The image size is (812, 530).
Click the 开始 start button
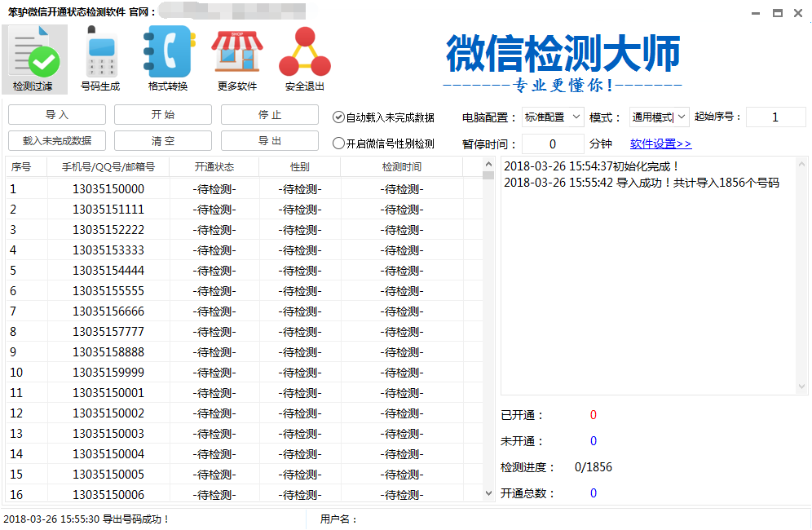point(163,114)
